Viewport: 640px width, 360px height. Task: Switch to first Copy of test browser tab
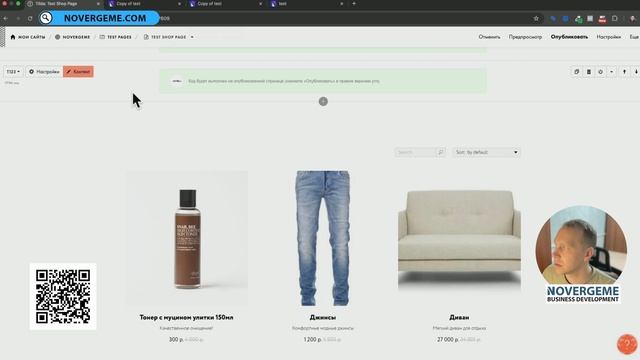click(143, 4)
